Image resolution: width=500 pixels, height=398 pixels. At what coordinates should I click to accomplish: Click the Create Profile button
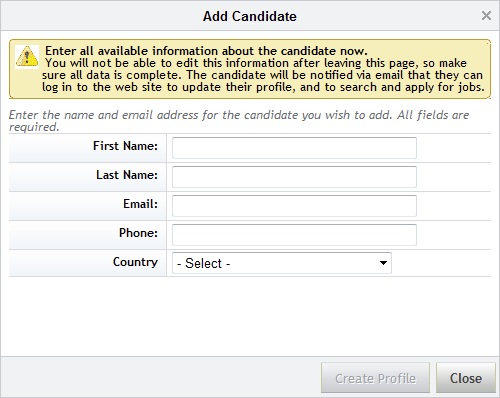click(375, 378)
